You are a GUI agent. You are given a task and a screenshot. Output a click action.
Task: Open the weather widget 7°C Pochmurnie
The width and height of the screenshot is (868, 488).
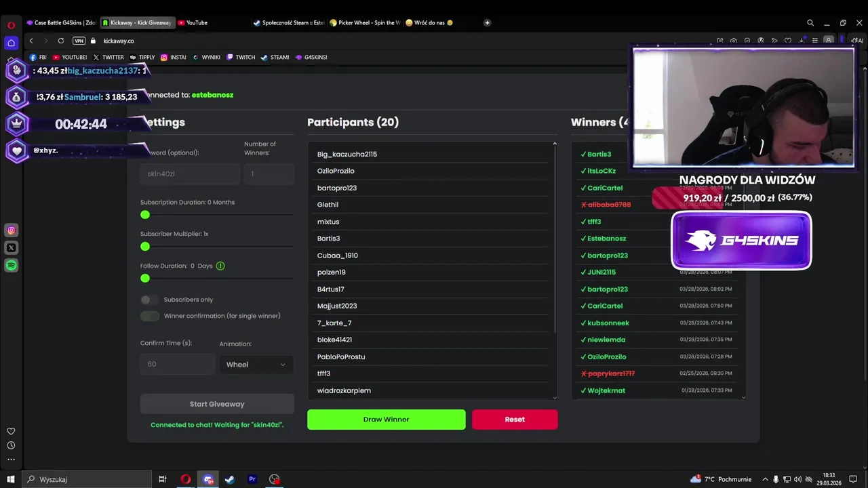tap(719, 479)
